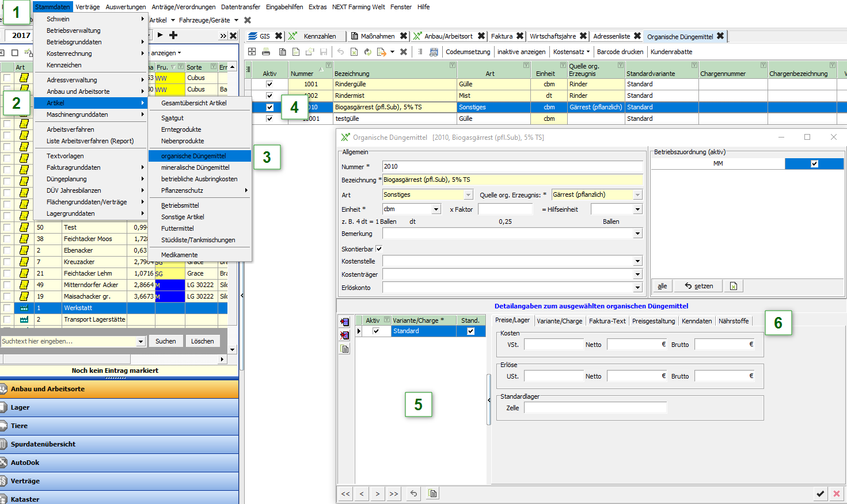Click the Suchen button
Screen dimensions: 847x504
[165, 341]
